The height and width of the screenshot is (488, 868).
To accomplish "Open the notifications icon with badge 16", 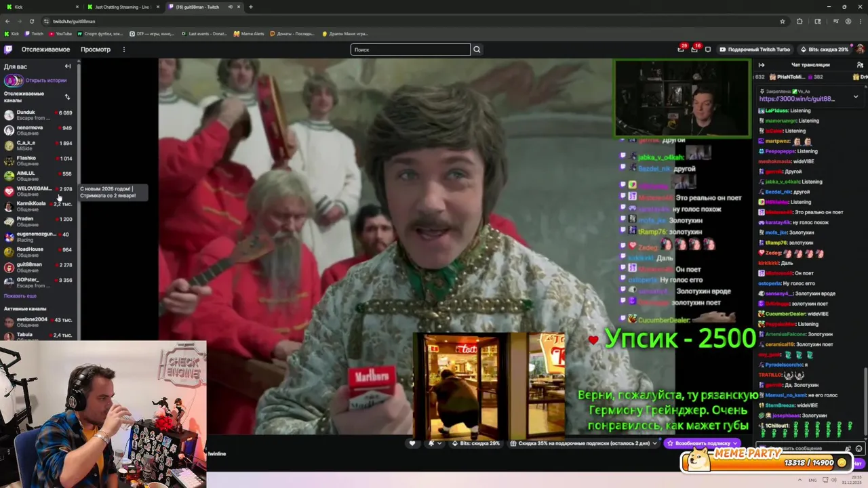I will (x=694, y=49).
